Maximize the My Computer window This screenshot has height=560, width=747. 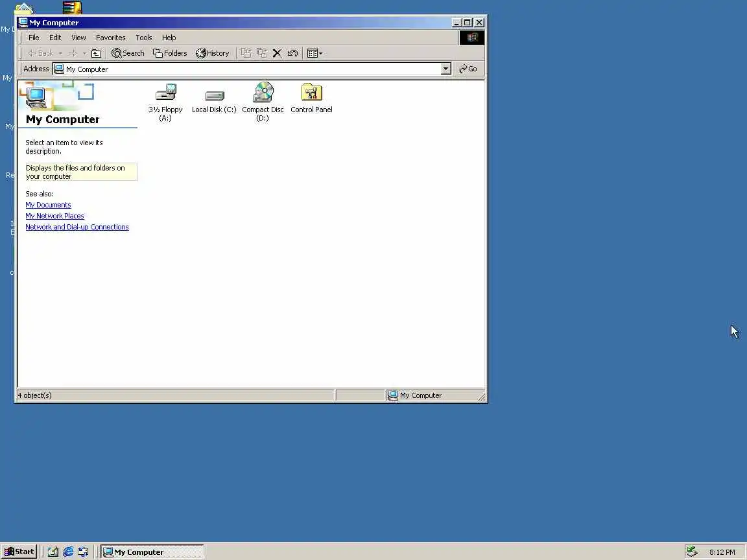468,23
